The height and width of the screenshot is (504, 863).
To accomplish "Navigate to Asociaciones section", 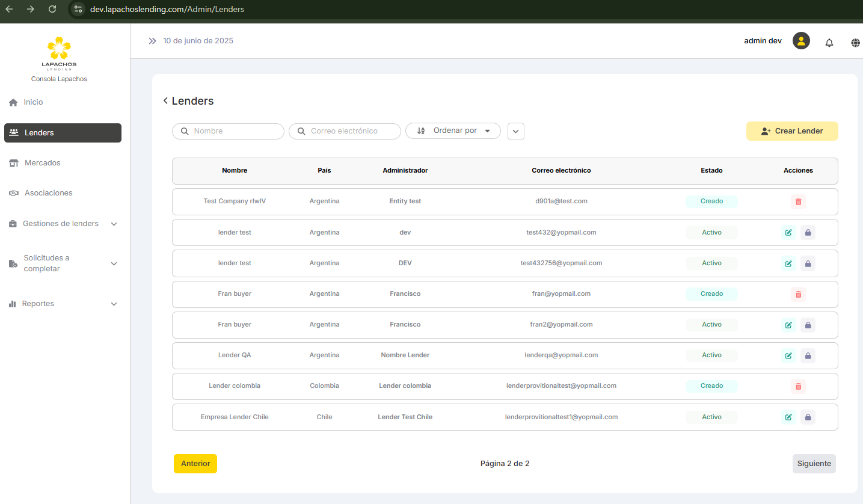I will pyautogui.click(x=48, y=193).
